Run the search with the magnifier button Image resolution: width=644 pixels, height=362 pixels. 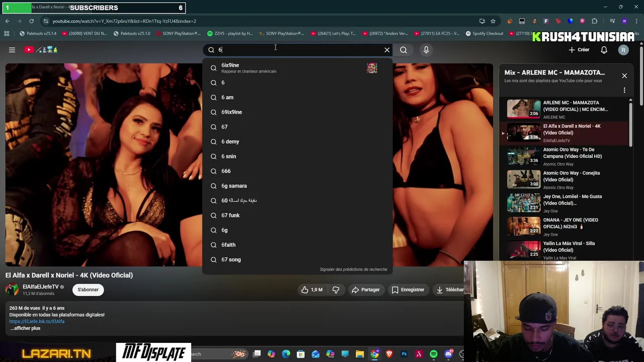pyautogui.click(x=404, y=50)
